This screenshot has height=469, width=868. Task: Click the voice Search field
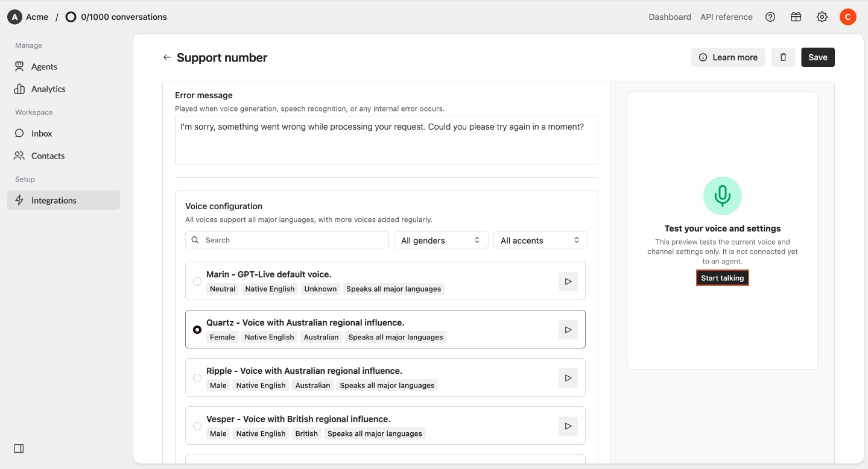point(287,240)
